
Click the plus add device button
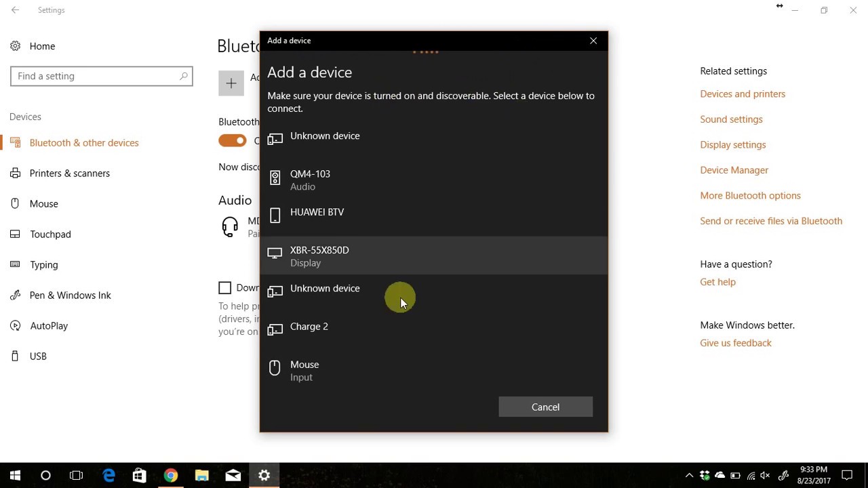click(231, 83)
